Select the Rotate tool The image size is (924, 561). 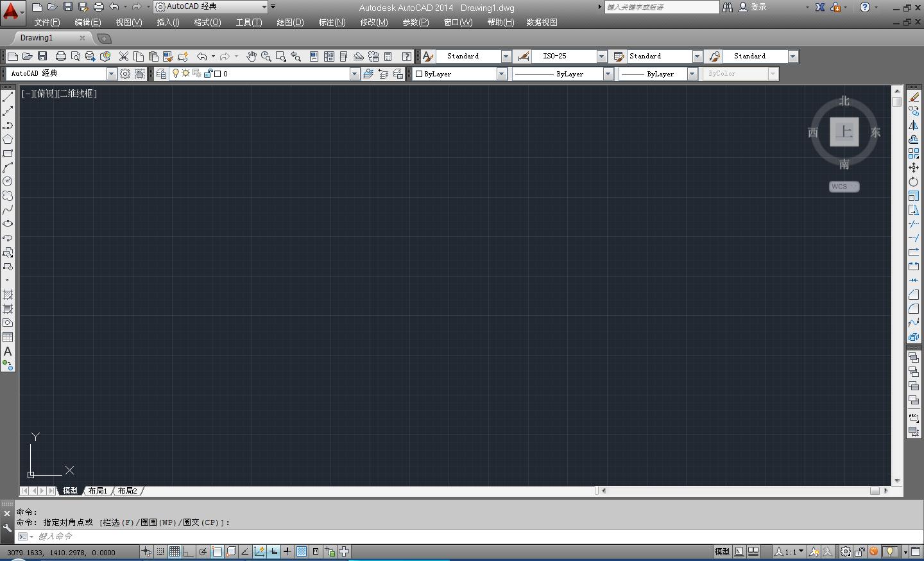pos(914,182)
